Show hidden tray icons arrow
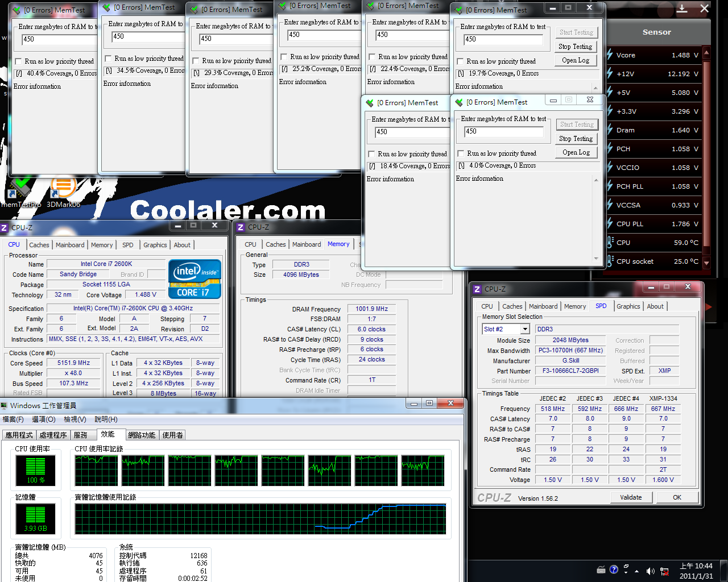 point(636,571)
